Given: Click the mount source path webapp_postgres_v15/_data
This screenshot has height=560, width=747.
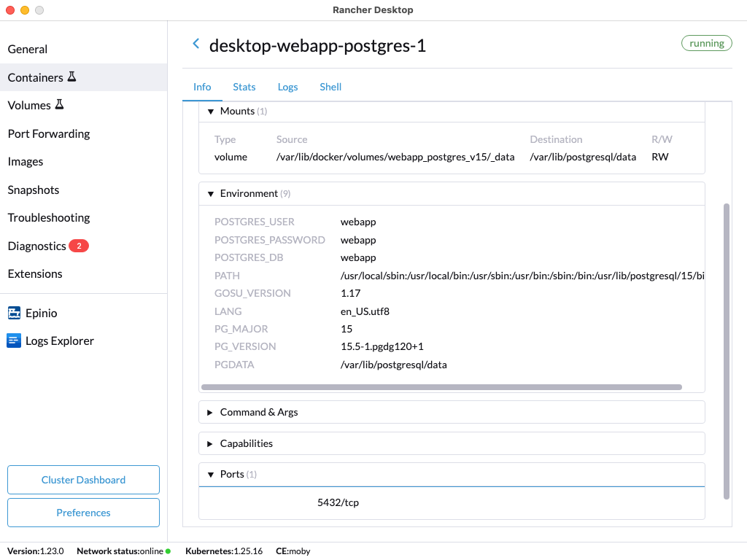Looking at the screenshot, I should [x=395, y=157].
